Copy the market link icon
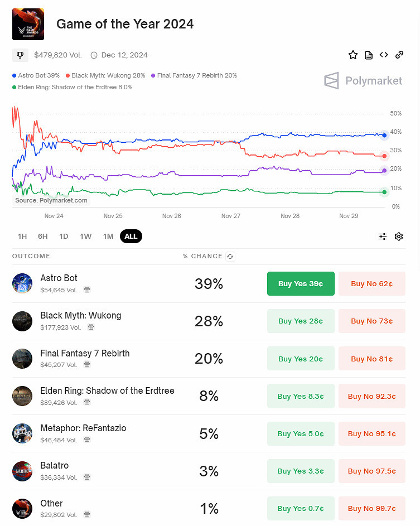The image size is (420, 526). click(399, 55)
